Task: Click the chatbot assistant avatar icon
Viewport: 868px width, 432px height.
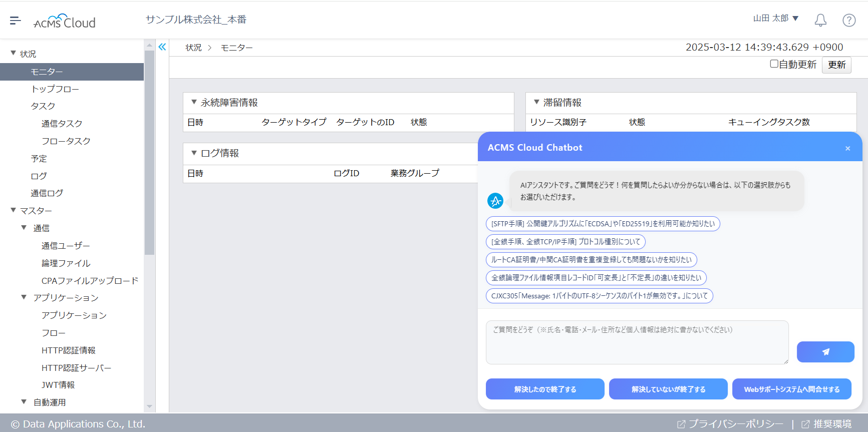Action: tap(495, 201)
